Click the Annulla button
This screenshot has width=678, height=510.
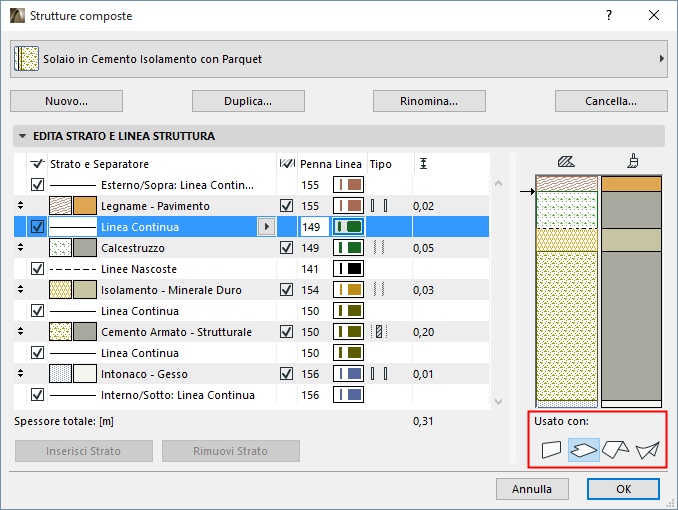(532, 489)
